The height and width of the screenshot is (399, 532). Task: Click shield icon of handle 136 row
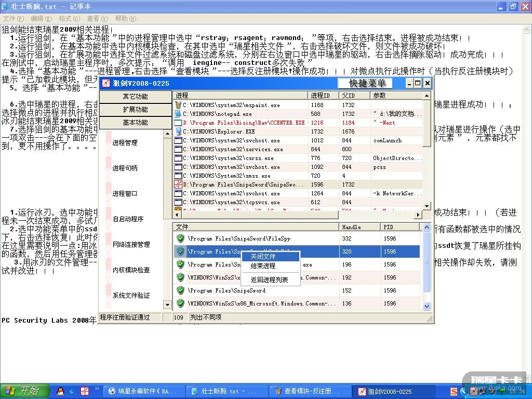[180, 303]
